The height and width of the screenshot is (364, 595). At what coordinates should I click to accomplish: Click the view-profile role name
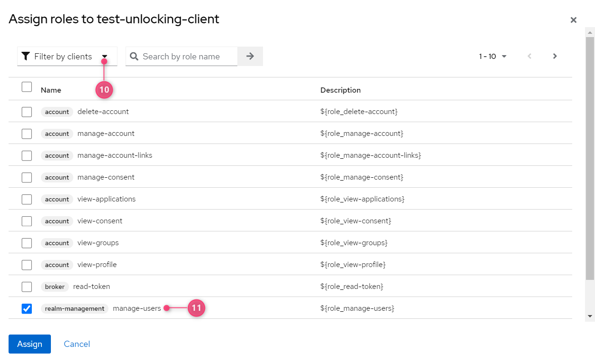coord(97,265)
